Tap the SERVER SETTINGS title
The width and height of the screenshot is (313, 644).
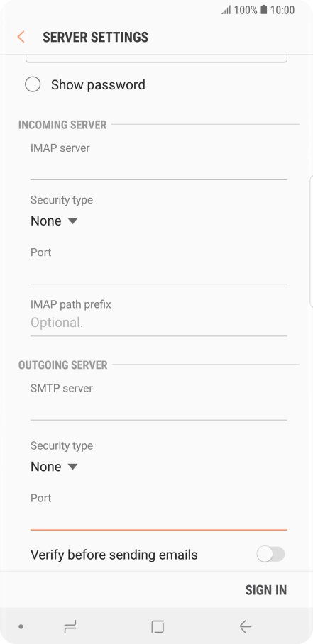pos(95,37)
